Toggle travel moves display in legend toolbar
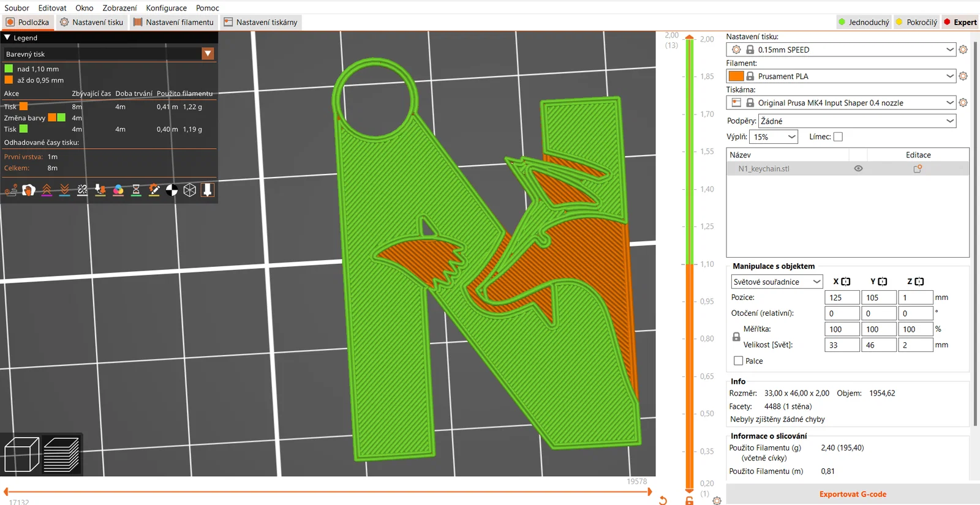This screenshot has width=980, height=505. pyautogui.click(x=10, y=190)
